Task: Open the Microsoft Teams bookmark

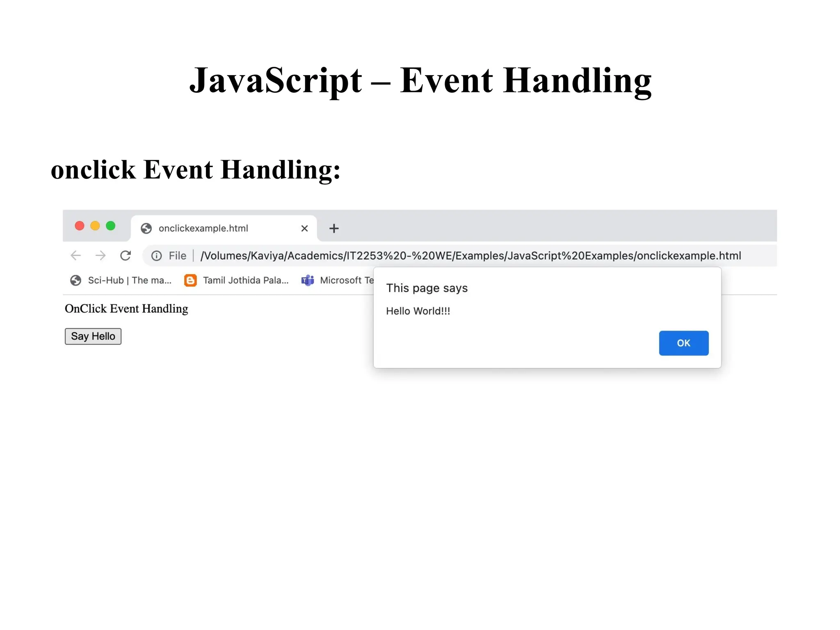Action: 338,281
